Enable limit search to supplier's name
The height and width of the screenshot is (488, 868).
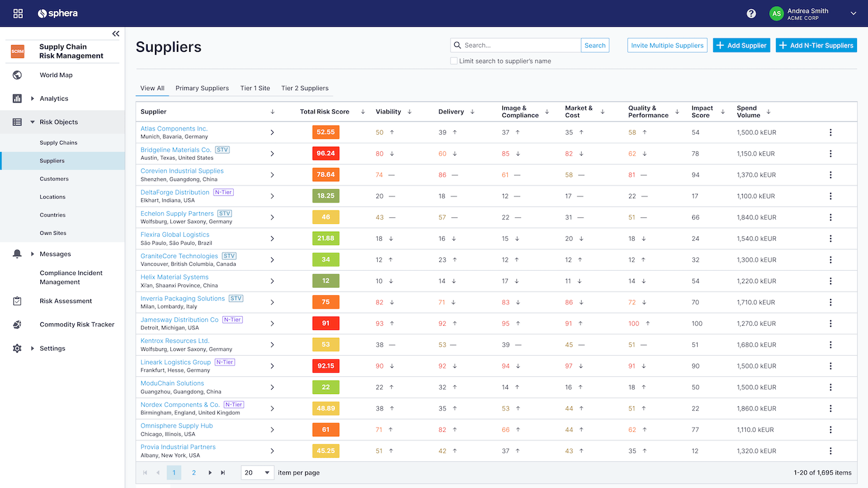point(454,61)
